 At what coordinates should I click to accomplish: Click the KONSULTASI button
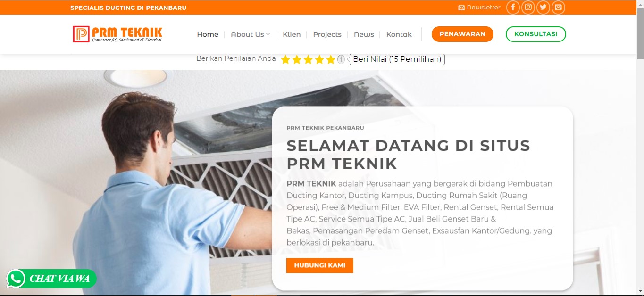[x=536, y=34]
